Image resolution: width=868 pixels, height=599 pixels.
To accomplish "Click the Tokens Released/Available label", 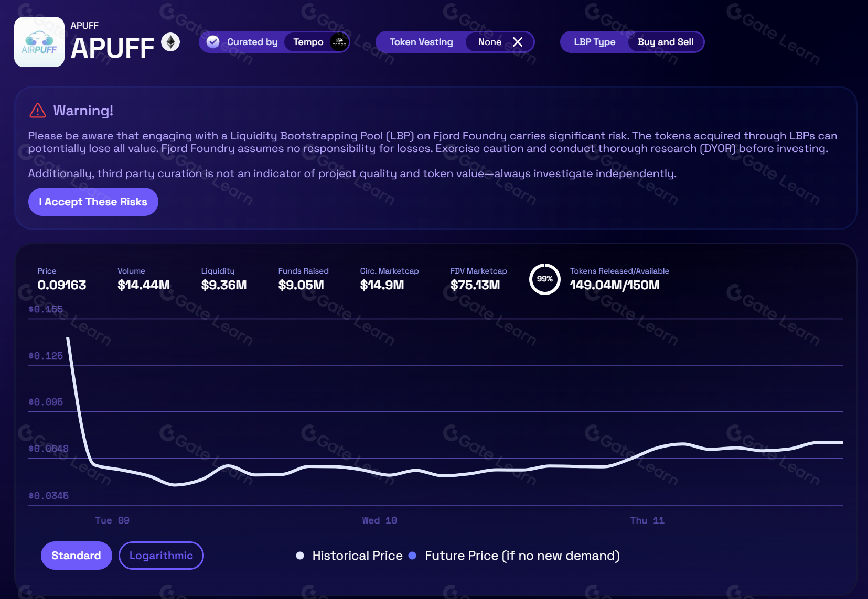I will click(619, 271).
